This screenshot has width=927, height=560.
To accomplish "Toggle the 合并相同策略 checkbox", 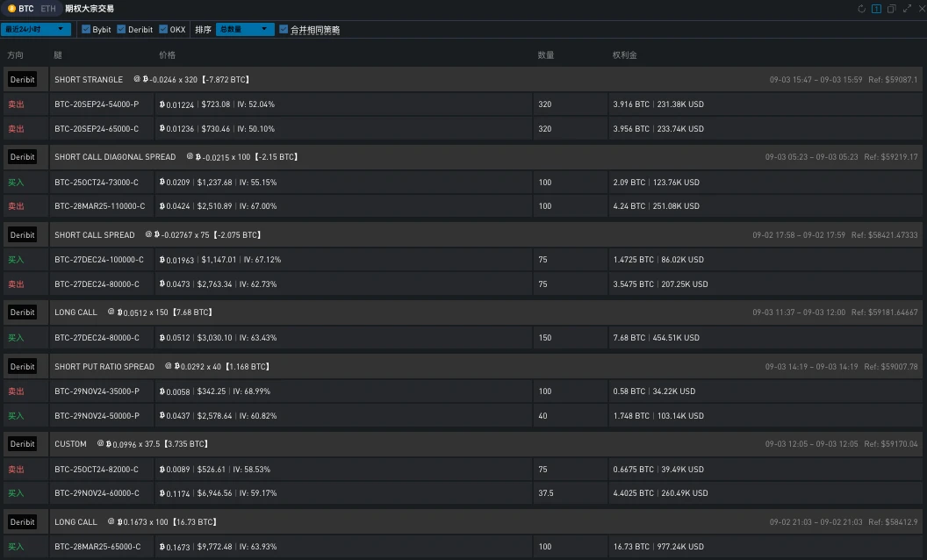I will [x=284, y=29].
